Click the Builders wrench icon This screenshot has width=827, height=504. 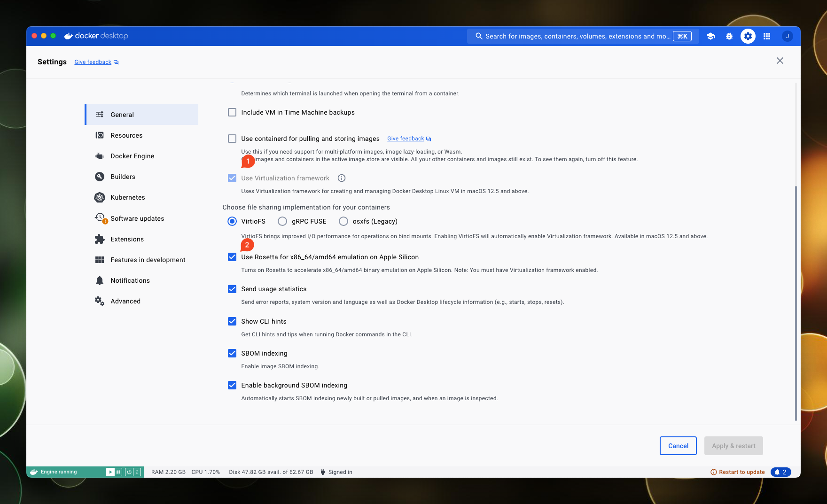coord(100,177)
